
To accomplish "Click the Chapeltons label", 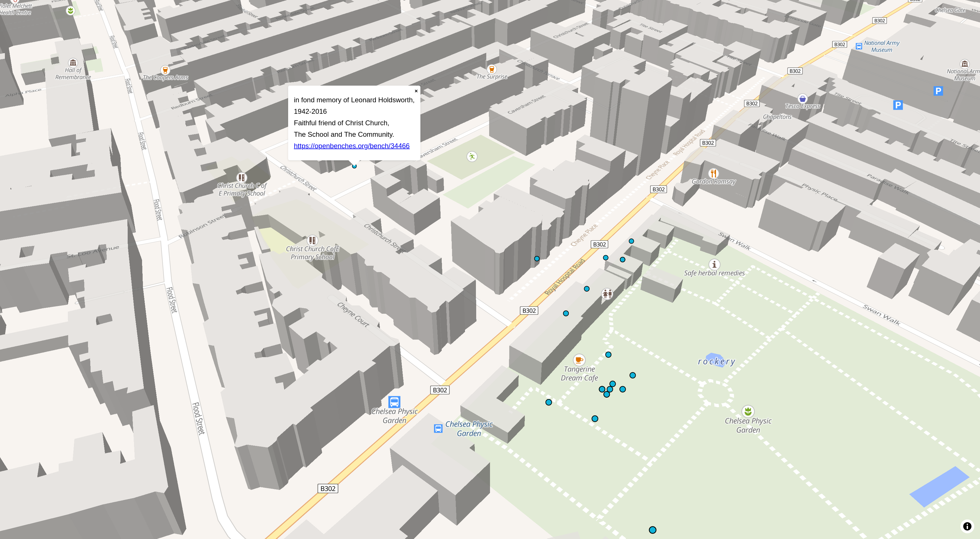I will (x=777, y=117).
